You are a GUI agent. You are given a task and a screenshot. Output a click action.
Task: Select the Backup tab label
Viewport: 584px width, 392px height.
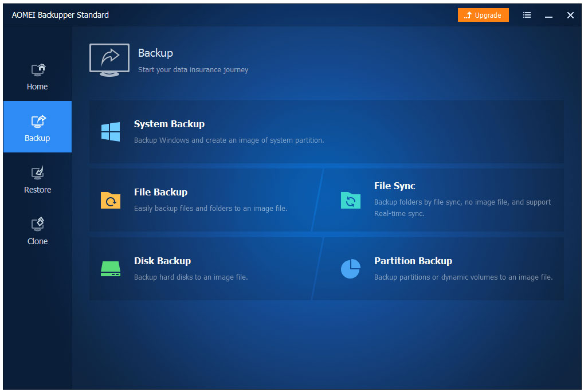(37, 138)
